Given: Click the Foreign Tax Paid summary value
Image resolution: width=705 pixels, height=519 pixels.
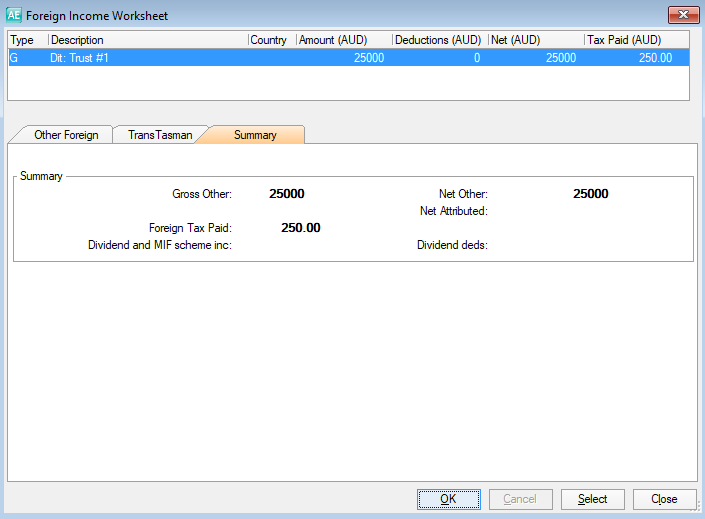Looking at the screenshot, I should click(300, 228).
